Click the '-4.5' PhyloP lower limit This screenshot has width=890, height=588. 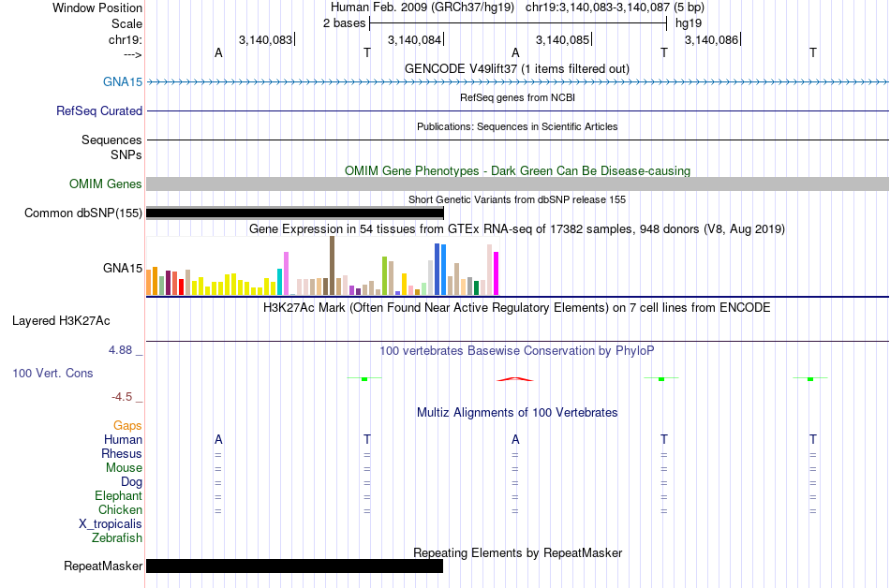122,396
